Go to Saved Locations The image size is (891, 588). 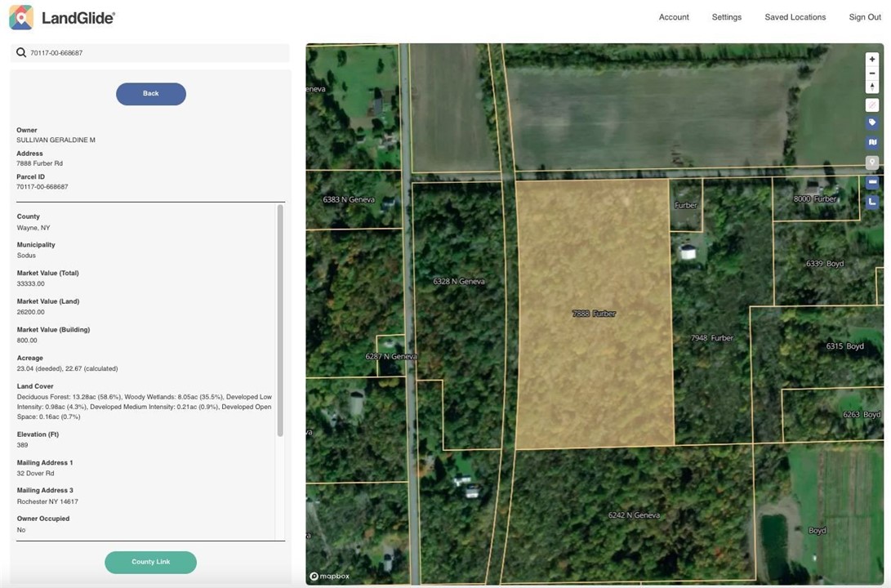click(x=795, y=17)
